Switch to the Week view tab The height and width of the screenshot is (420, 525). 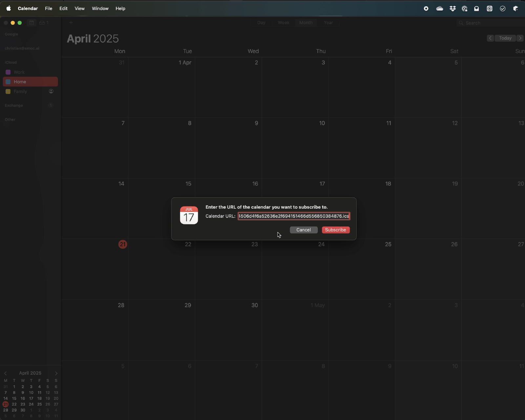pyautogui.click(x=283, y=23)
